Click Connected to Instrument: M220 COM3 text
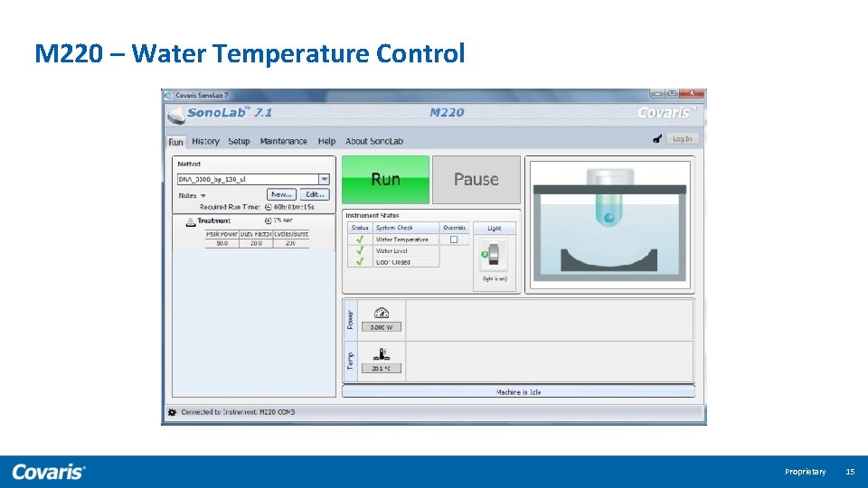Viewport: 868px width, 488px height. tap(238, 412)
